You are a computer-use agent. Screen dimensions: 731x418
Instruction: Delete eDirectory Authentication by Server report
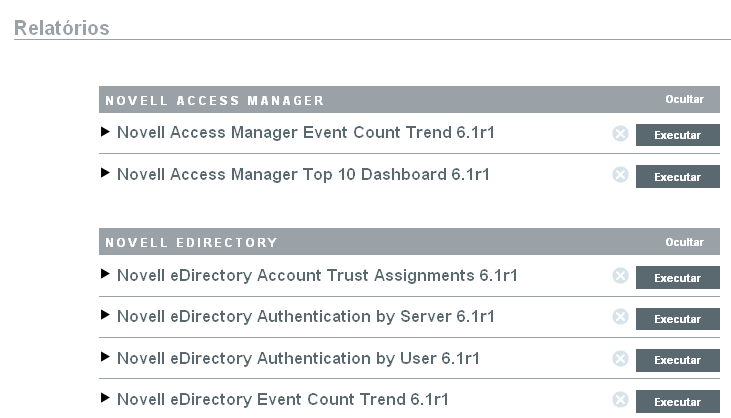tap(620, 317)
